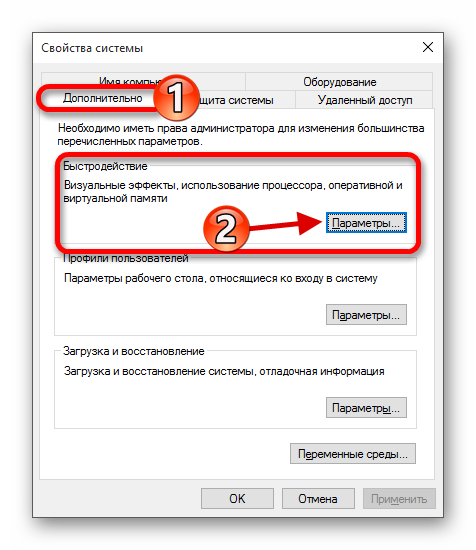
Task: Click the red numbered circle 1 marker
Action: (x=176, y=97)
